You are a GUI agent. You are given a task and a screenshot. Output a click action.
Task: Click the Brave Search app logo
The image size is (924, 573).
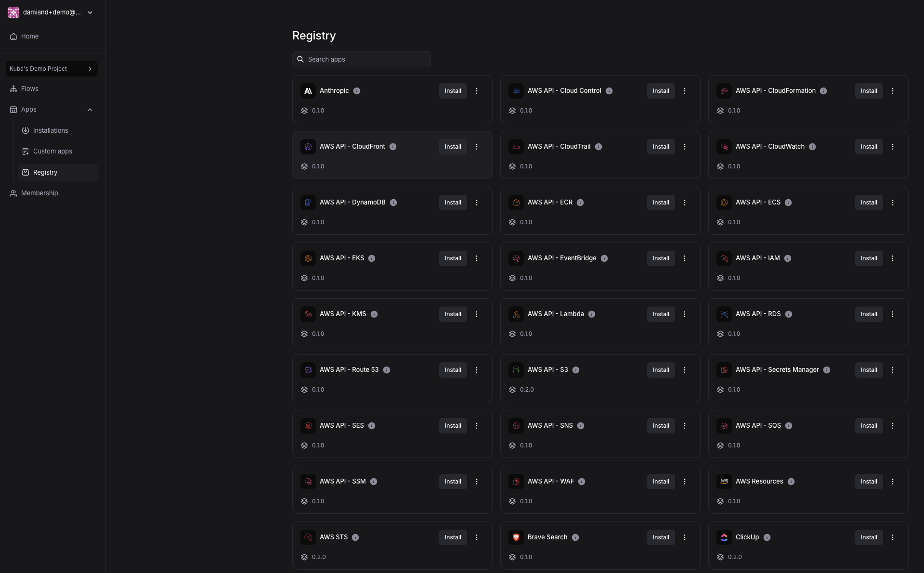click(x=516, y=537)
